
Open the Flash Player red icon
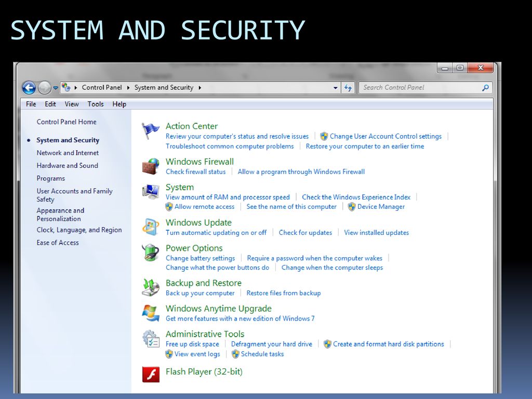[151, 374]
